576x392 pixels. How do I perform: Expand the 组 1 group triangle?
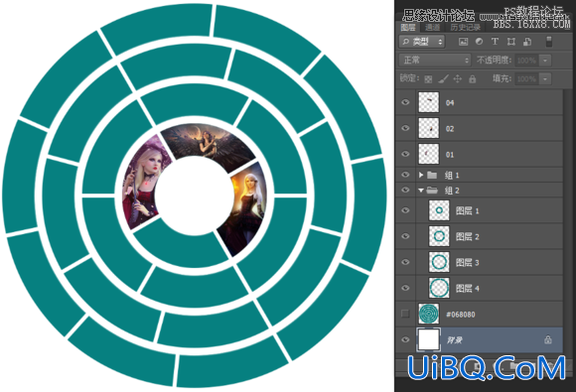point(421,175)
